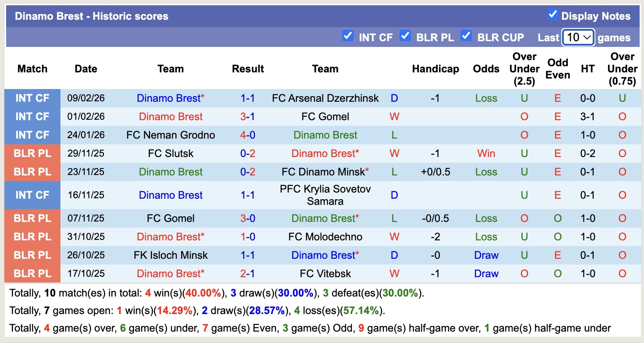The height and width of the screenshot is (343, 644).
Task: Click the 3-1 result against FC Gomel
Action: point(248,117)
